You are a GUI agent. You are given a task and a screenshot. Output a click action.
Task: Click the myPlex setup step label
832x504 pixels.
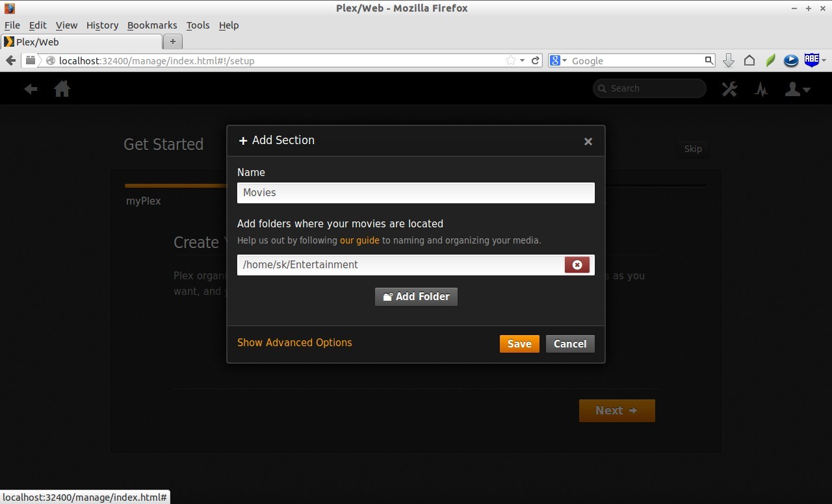click(x=144, y=201)
